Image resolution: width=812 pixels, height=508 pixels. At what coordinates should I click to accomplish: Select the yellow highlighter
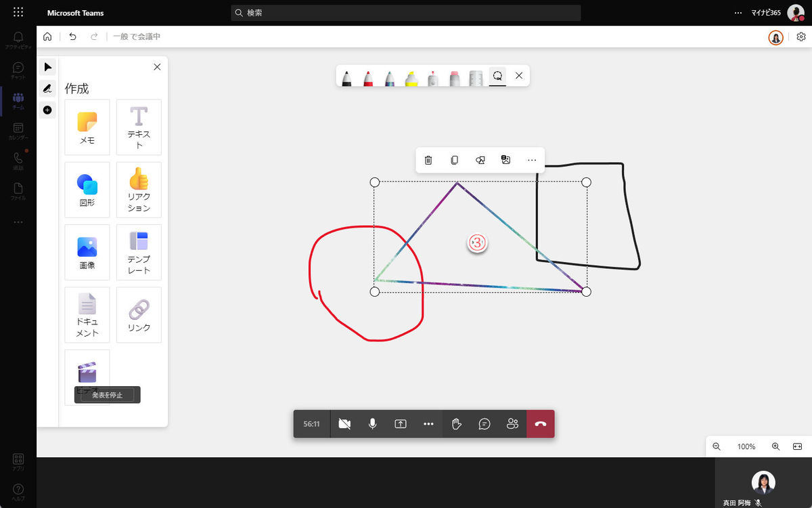(411, 77)
